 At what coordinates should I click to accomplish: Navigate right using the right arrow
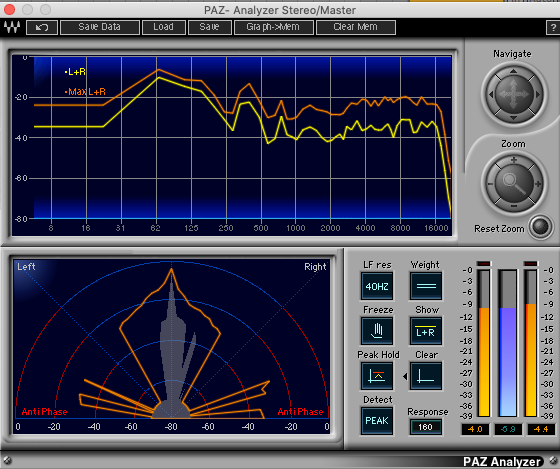coord(537,95)
